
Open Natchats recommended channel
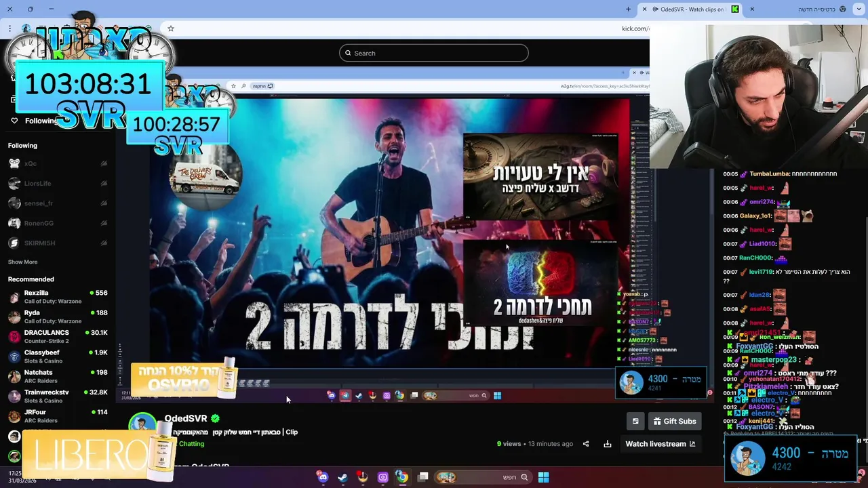[x=58, y=376]
